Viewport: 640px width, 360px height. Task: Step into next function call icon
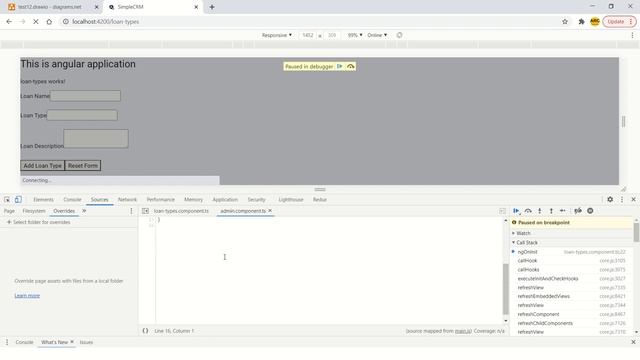pos(540,211)
